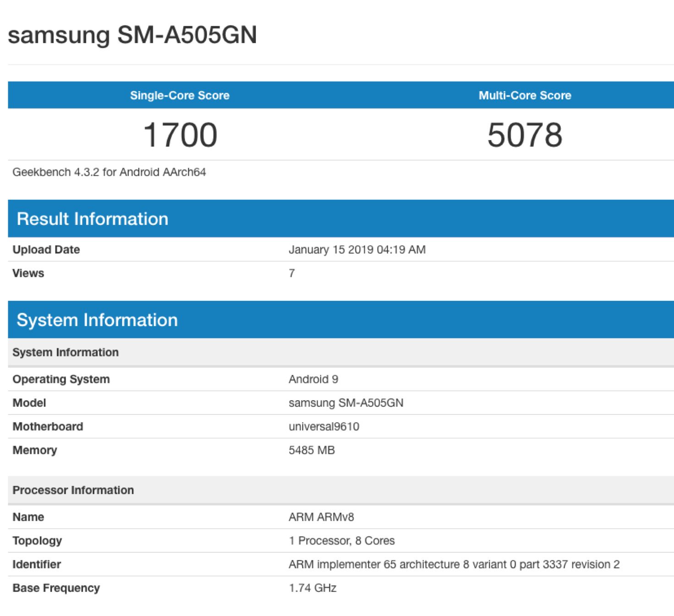Click the multi-core score value 5078

click(x=525, y=135)
